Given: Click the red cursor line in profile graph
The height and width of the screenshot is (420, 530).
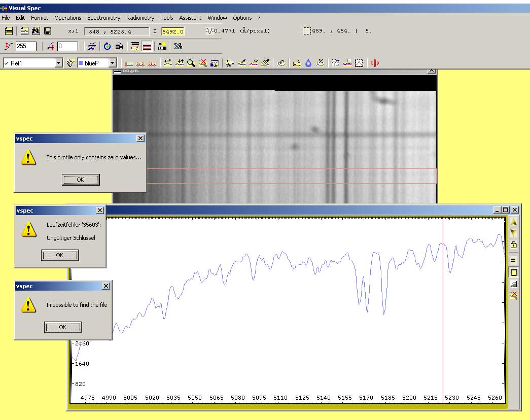Looking at the screenshot, I should pyautogui.click(x=443, y=304).
